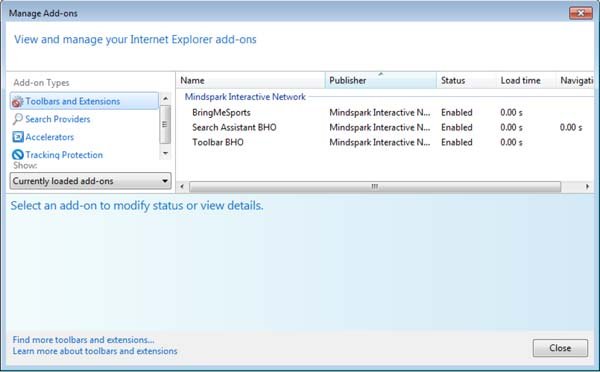Click the Accelerators icon
Image resolution: width=600 pixels, height=372 pixels.
tap(18, 137)
